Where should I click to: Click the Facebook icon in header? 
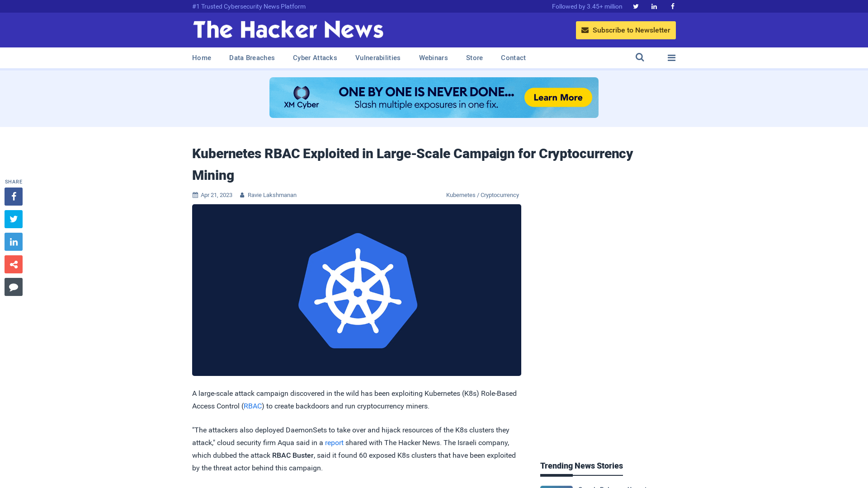tap(672, 6)
